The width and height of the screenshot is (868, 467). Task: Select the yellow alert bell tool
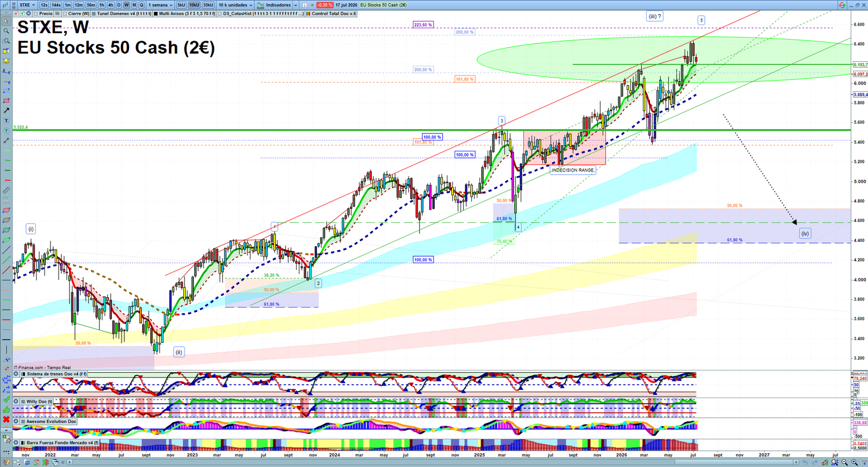7,61
